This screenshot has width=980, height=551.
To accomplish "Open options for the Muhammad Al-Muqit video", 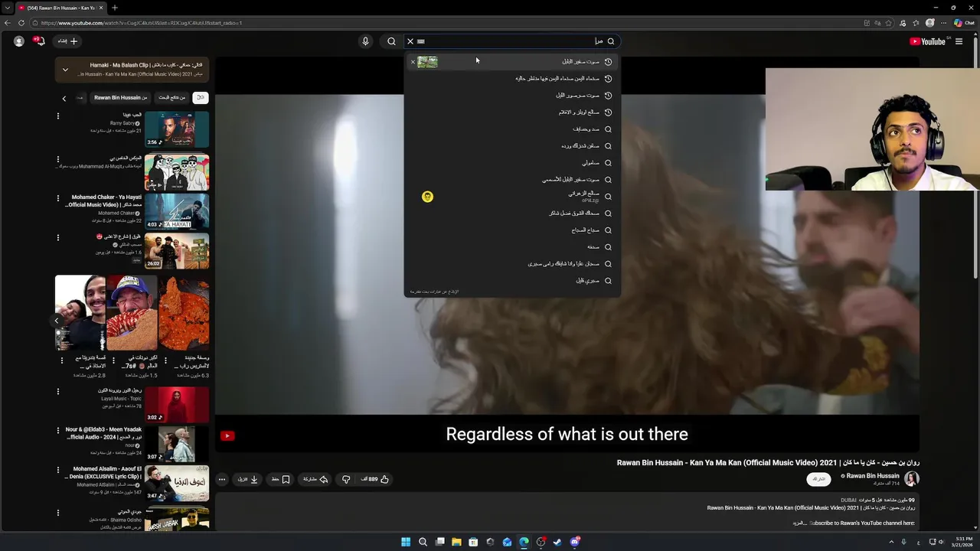I will [57, 160].
